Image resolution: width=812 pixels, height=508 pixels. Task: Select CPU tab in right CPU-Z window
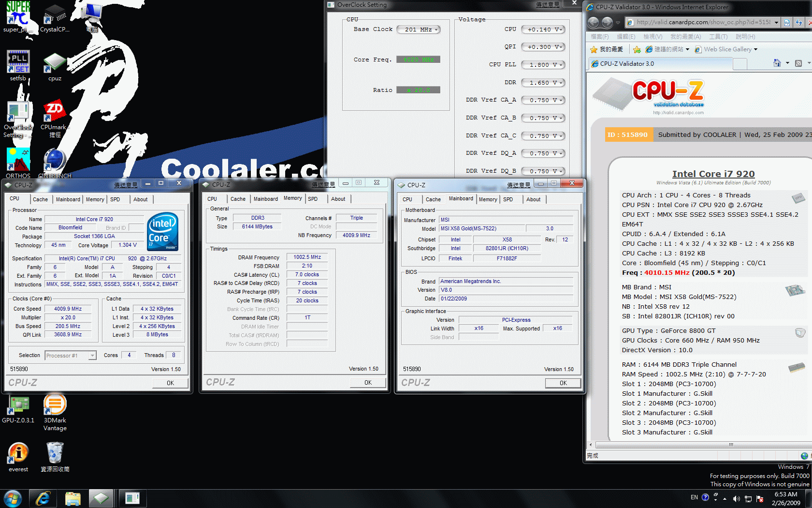click(407, 199)
